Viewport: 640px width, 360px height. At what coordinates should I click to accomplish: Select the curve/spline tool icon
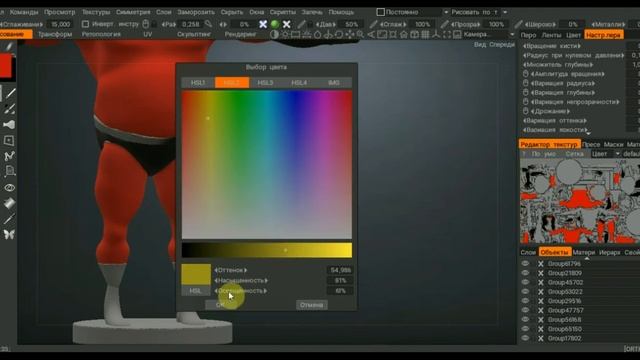tap(9, 156)
